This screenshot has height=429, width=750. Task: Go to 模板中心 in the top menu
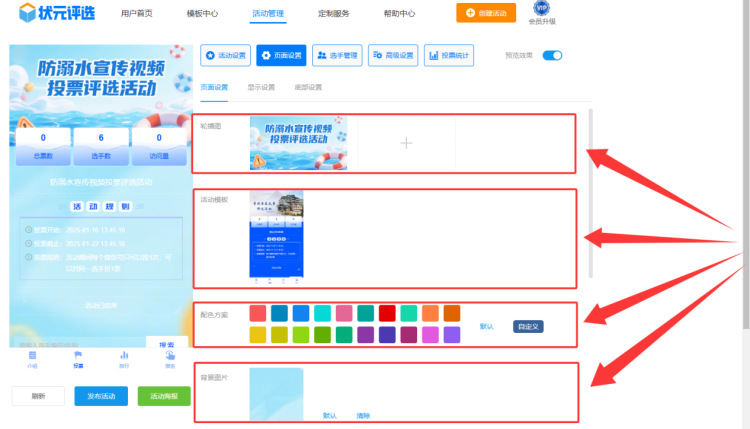point(203,14)
